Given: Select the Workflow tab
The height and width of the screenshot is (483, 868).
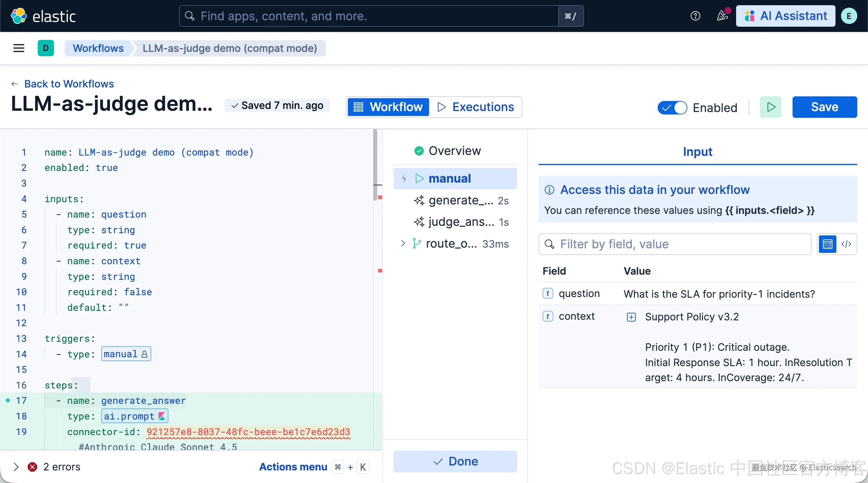Looking at the screenshot, I should 388,107.
